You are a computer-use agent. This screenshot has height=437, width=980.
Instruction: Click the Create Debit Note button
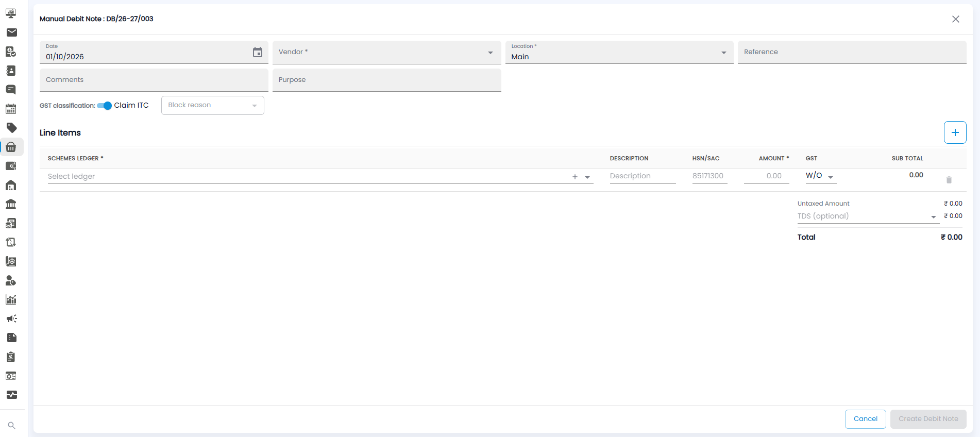coord(928,419)
